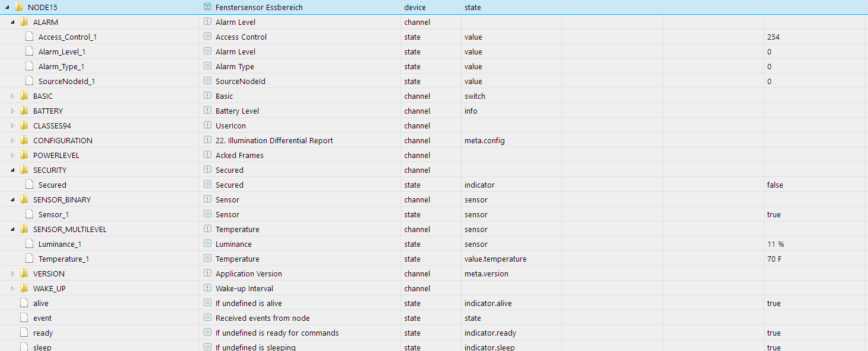Expand the BASIC channel
The width and height of the screenshot is (868, 351).
pyautogui.click(x=12, y=96)
